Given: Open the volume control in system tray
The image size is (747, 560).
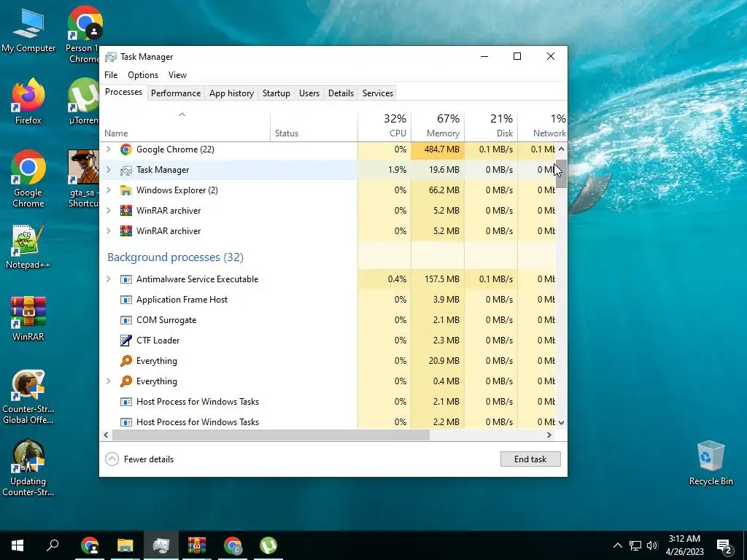Looking at the screenshot, I should pyautogui.click(x=652, y=545).
